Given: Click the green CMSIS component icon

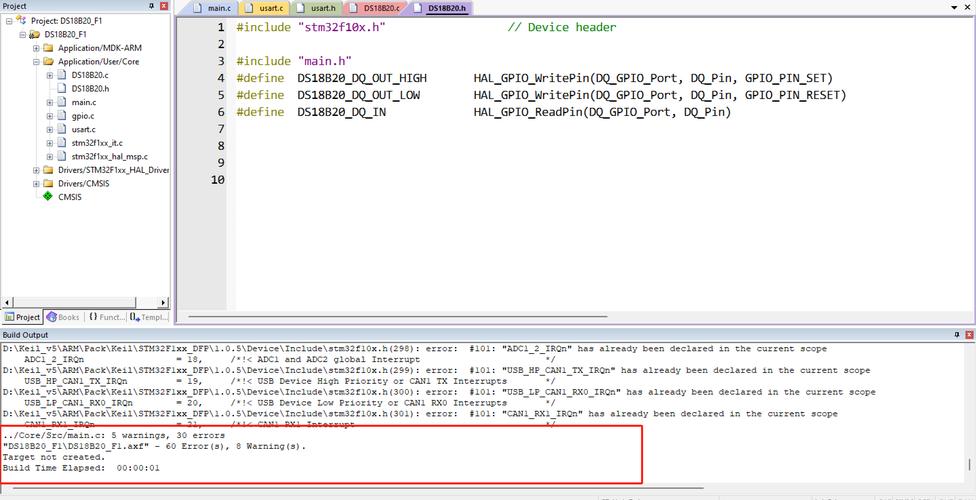Looking at the screenshot, I should [48, 197].
